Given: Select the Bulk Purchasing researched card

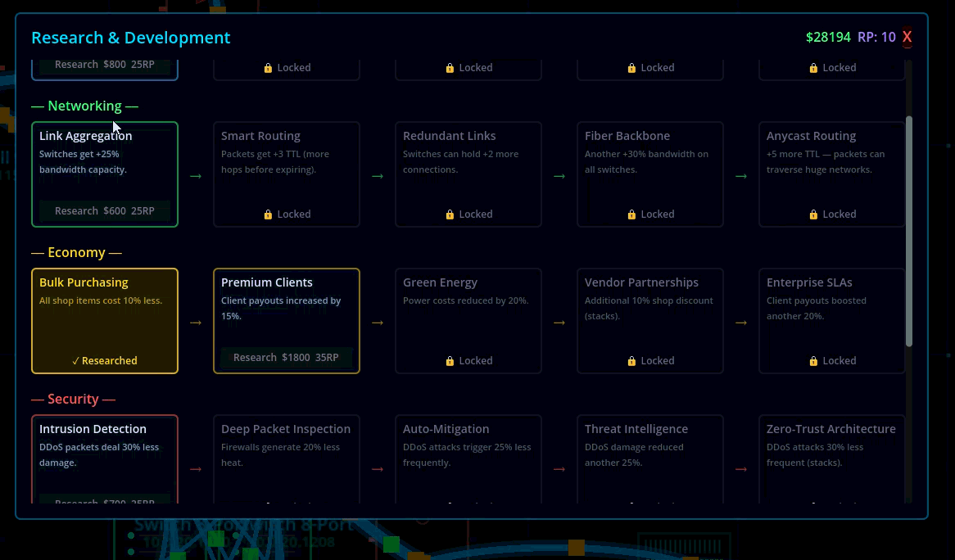Looking at the screenshot, I should (x=105, y=321).
